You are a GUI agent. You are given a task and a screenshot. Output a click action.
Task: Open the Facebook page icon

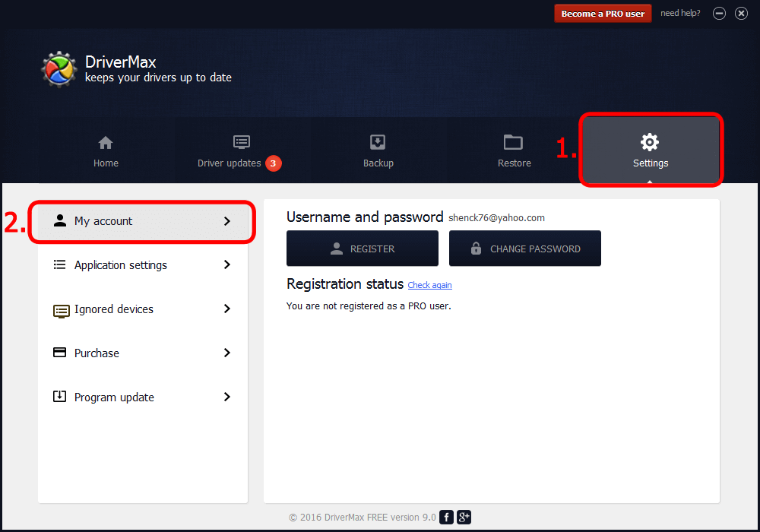[446, 517]
